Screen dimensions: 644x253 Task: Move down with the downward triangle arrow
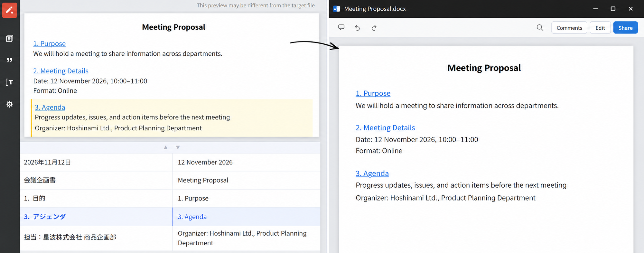coord(178,147)
